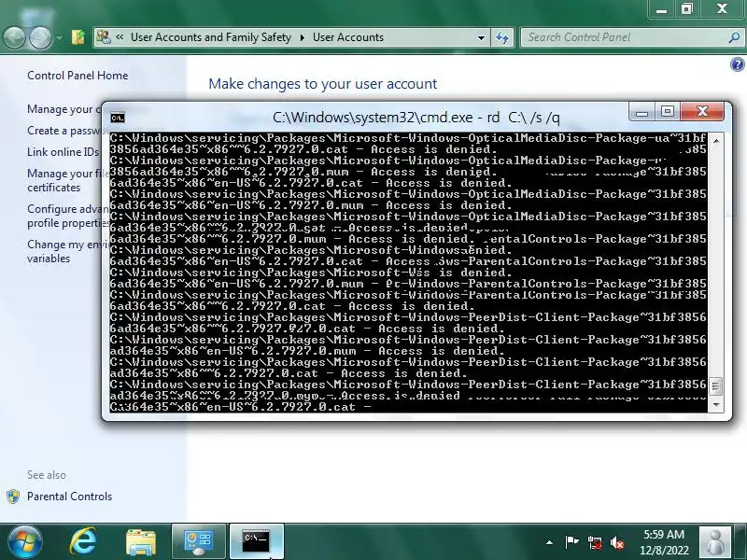
Task: Open the Windows Start orb
Action: pyautogui.click(x=25, y=541)
